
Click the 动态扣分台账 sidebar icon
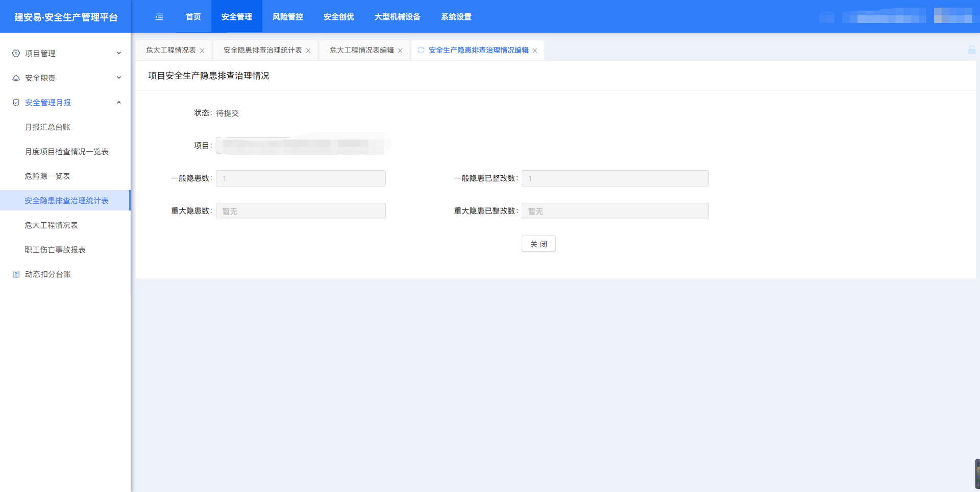tap(16, 274)
